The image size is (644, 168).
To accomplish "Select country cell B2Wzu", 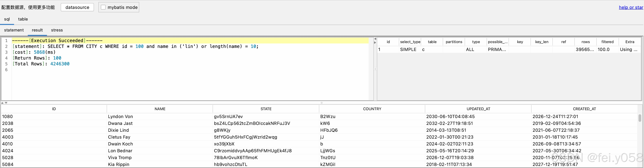I will pyautogui.click(x=372, y=117).
